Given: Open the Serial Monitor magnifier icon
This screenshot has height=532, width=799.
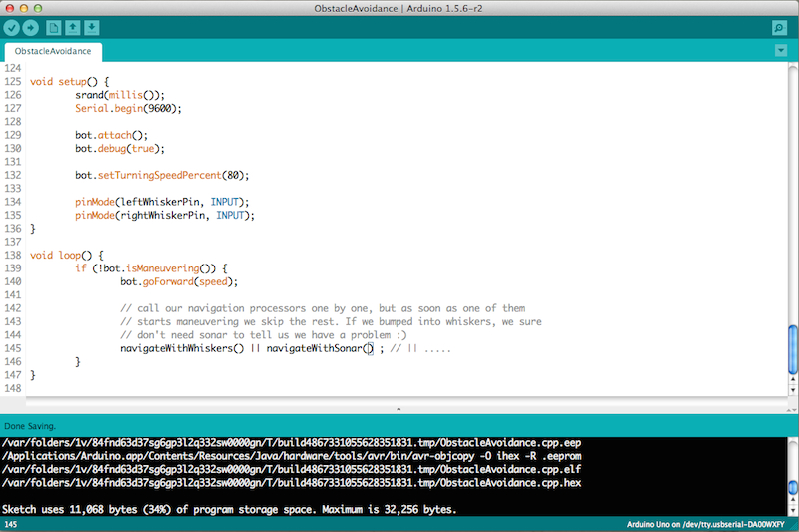Looking at the screenshot, I should 780,27.
